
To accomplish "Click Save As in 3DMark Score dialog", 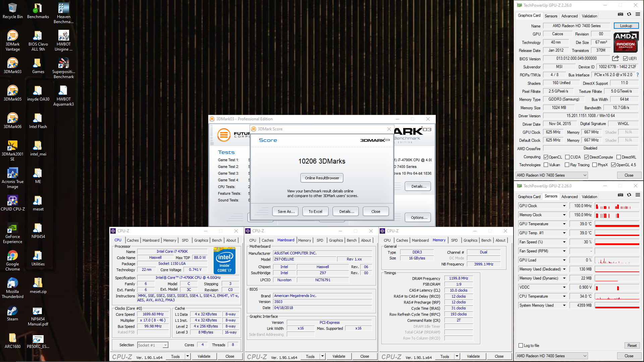I will [286, 212].
